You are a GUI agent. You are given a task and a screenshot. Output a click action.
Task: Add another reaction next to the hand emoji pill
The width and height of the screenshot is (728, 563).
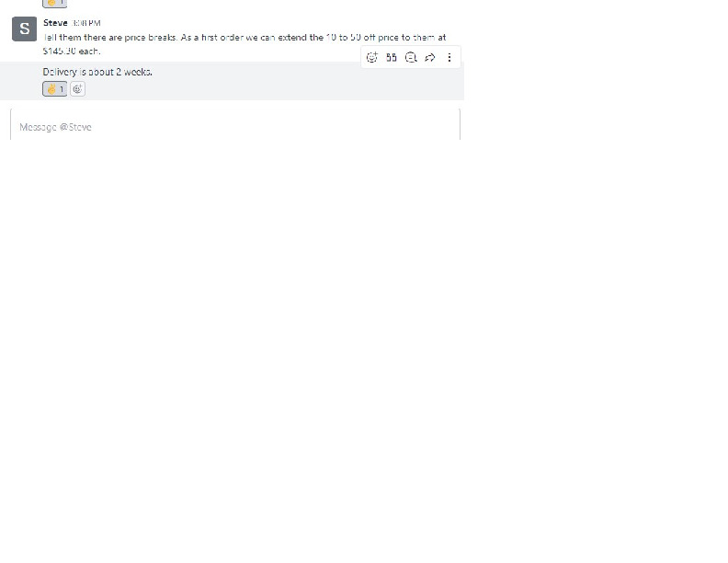(x=77, y=89)
